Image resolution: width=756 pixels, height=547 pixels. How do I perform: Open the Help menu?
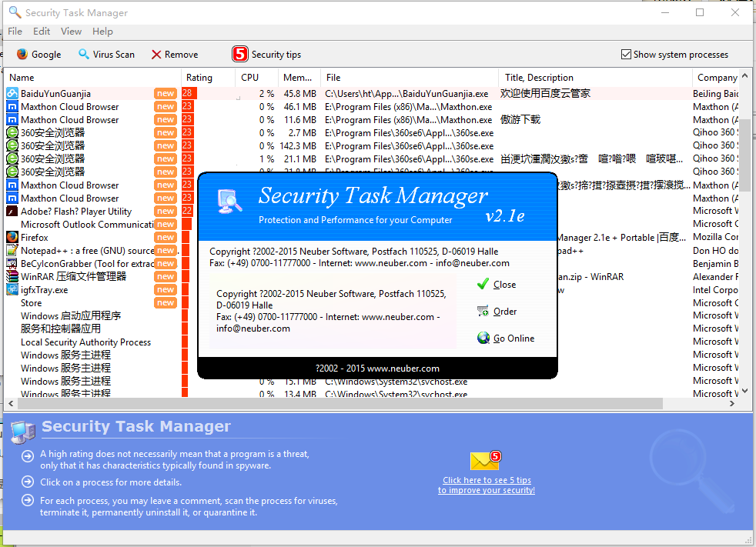point(102,32)
